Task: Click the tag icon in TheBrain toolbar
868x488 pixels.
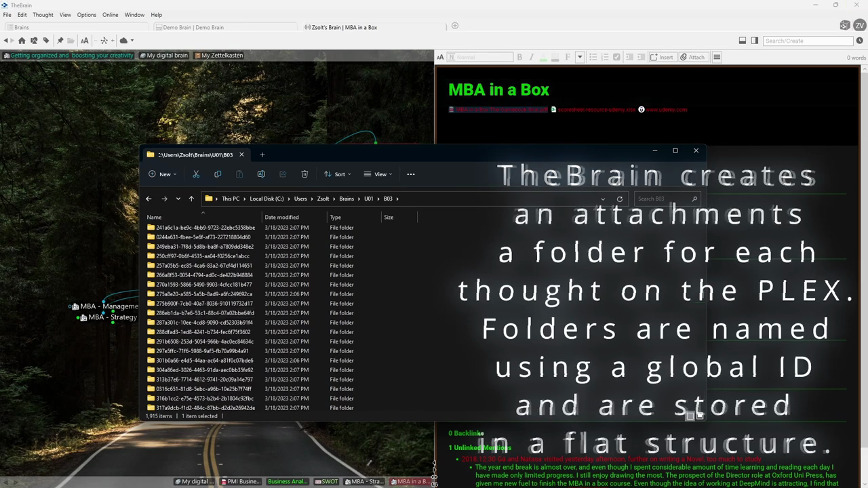Action: (x=46, y=41)
